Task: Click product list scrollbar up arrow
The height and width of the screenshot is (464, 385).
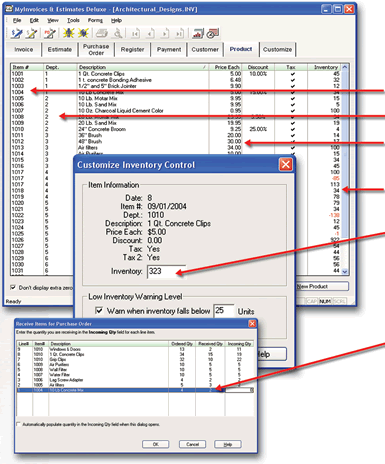Action: [x=345, y=67]
